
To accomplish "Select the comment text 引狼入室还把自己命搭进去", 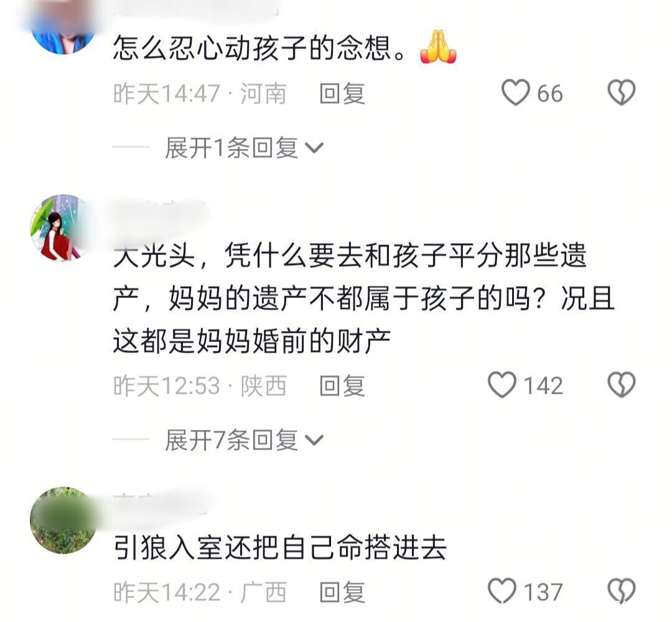I will [x=280, y=547].
